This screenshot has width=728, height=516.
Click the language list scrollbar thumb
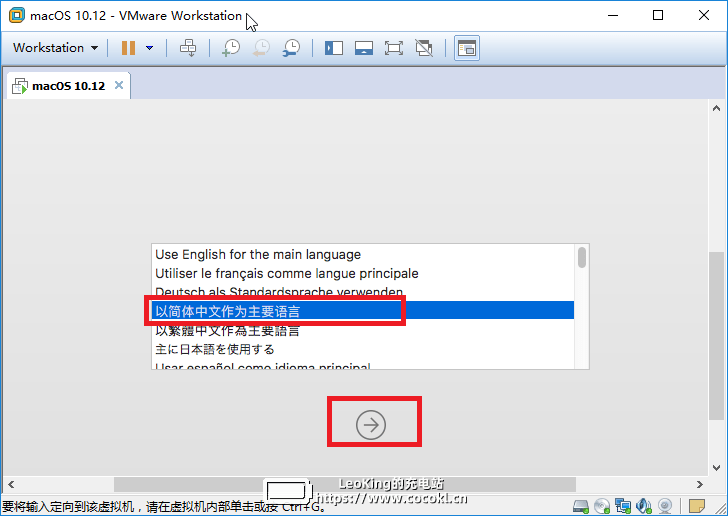tap(582, 257)
